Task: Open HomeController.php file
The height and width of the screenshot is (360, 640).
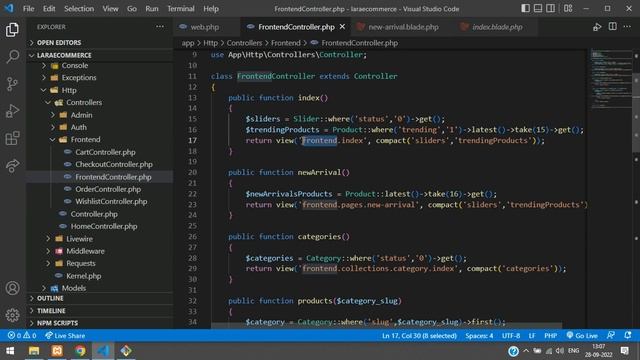Action: [x=104, y=226]
